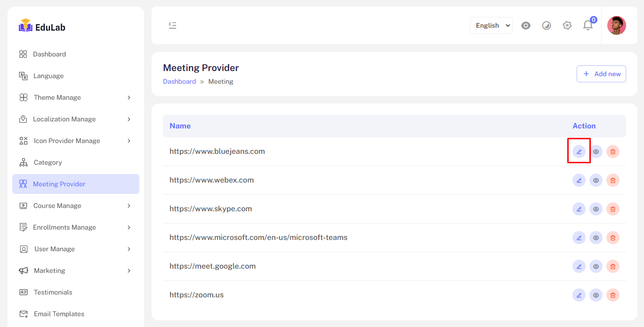View details of bluejeans.com provider
The width and height of the screenshot is (644, 327).
[596, 152]
